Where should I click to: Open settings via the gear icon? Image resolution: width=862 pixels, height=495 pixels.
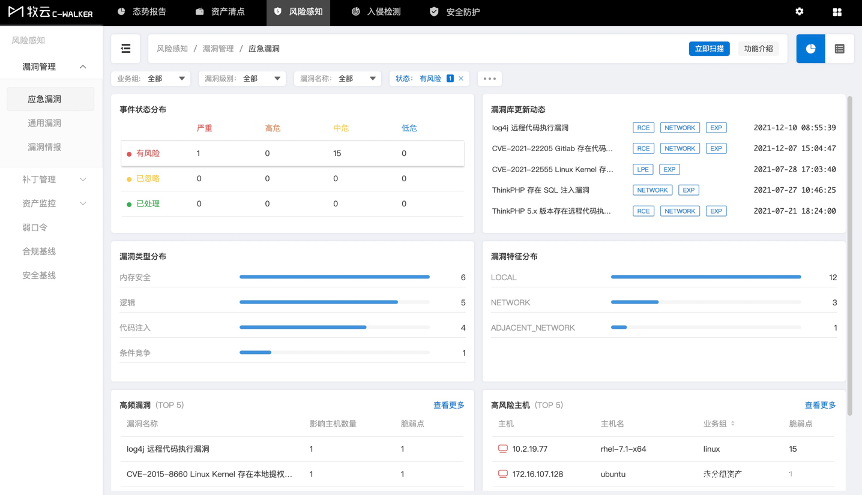799,11
